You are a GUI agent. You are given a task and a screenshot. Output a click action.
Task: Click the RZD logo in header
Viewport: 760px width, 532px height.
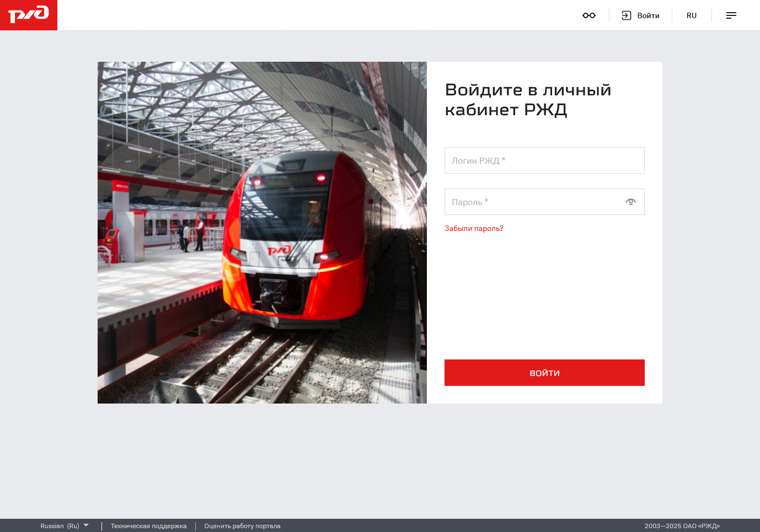point(29,15)
